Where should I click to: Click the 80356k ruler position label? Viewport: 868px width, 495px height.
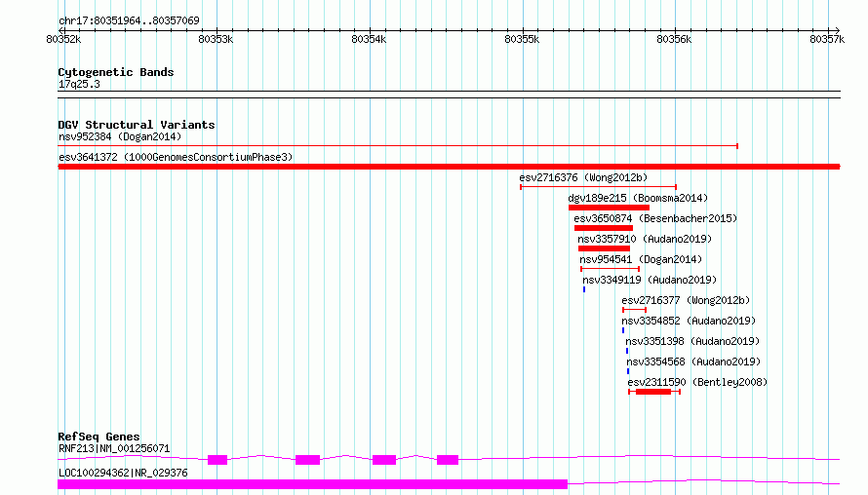click(x=674, y=39)
